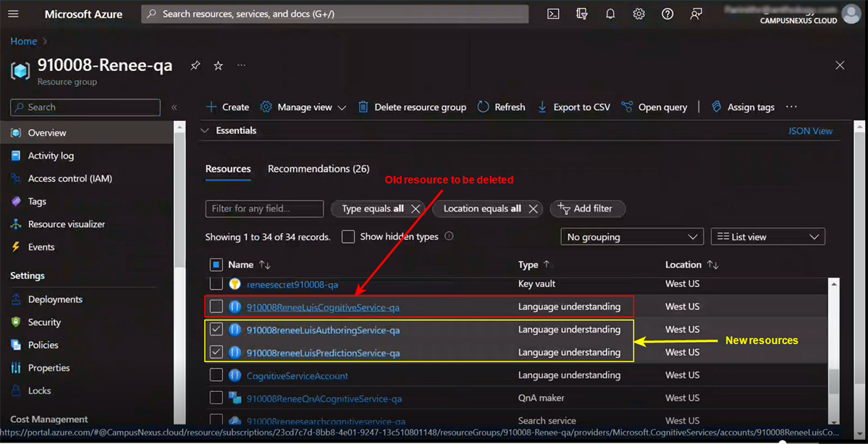Screen dimensions: 868x444
Task: Switch to the Recommendations tab
Action: [319, 168]
